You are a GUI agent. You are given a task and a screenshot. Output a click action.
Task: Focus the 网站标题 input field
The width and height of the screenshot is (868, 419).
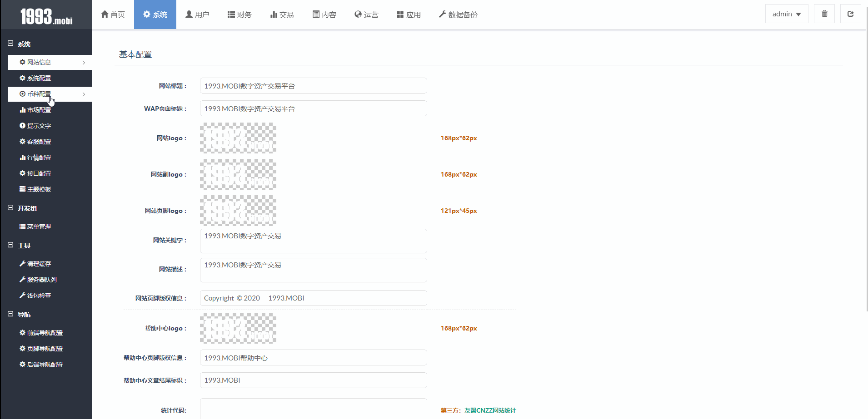click(x=313, y=86)
